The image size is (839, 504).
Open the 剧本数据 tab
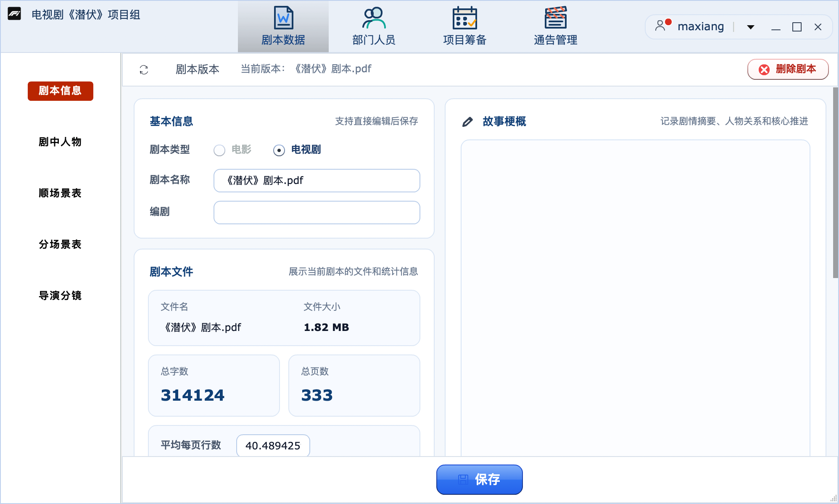point(283,26)
